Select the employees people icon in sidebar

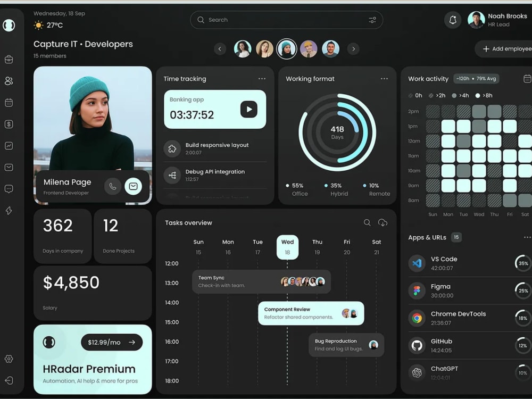tap(9, 81)
